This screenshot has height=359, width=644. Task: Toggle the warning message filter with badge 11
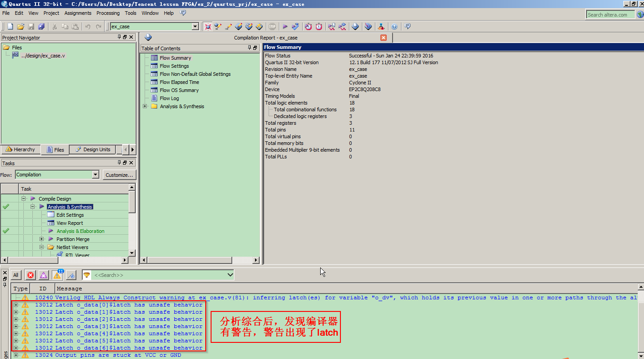(57, 275)
